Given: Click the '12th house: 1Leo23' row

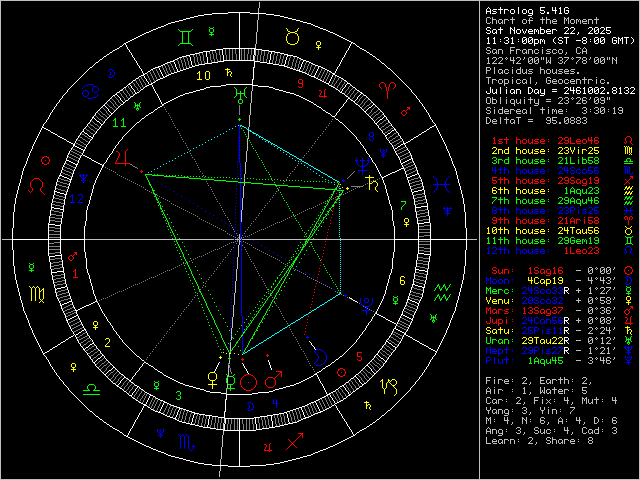Looking at the screenshot, I should (x=542, y=251).
